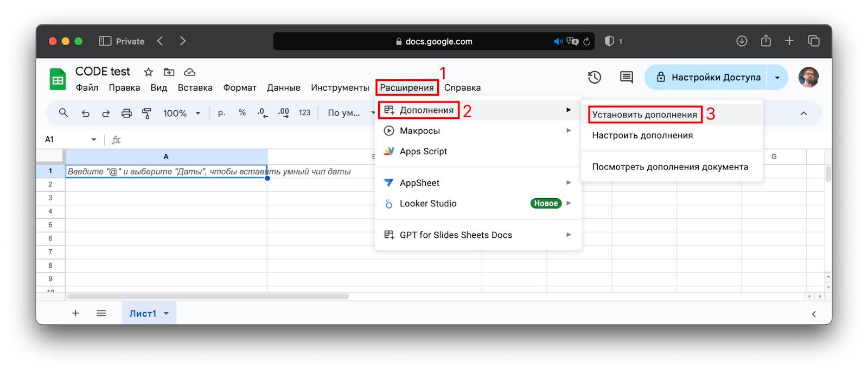868x372 pixels.
Task: Select the paint format tool
Action: [146, 113]
